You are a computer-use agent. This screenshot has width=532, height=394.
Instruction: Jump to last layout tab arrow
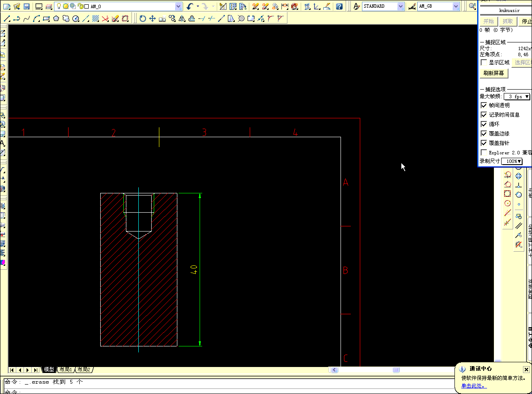[x=36, y=370]
